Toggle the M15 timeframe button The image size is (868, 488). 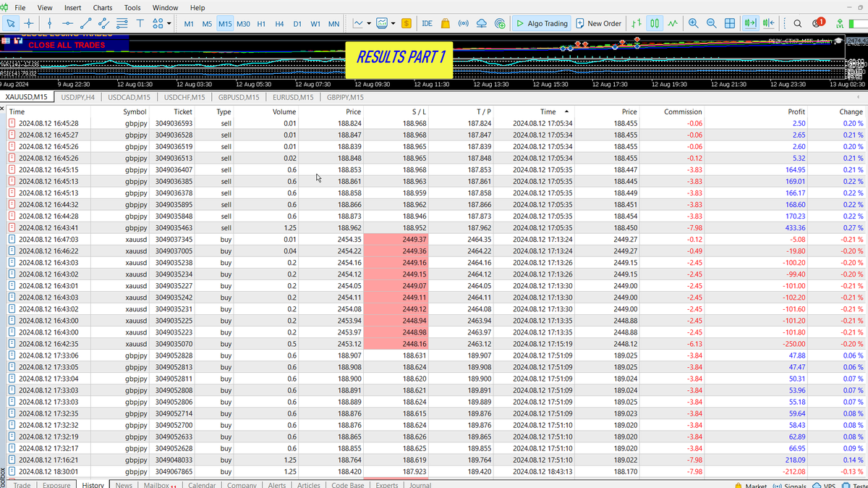[225, 24]
